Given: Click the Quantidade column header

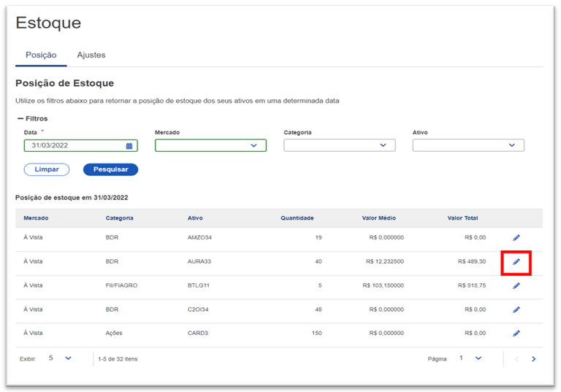Looking at the screenshot, I should 297,218.
